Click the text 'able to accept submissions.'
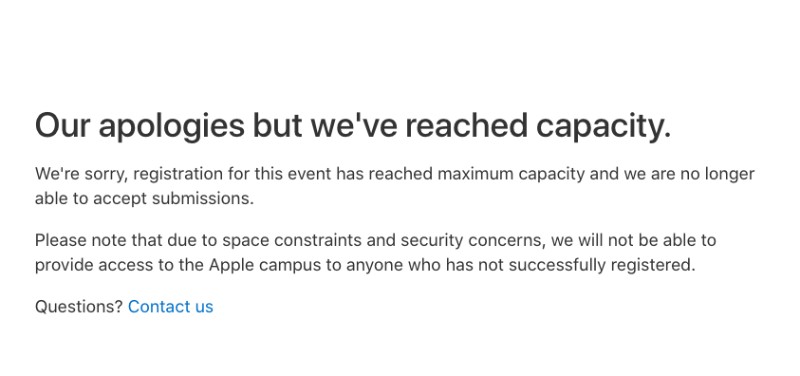This screenshot has height=376, width=800. 144,199
